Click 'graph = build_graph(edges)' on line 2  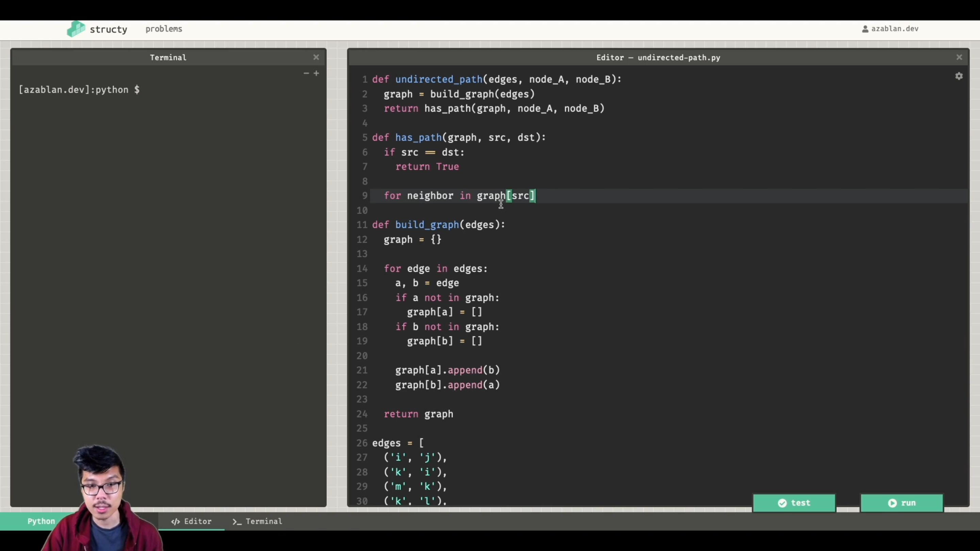[459, 94]
